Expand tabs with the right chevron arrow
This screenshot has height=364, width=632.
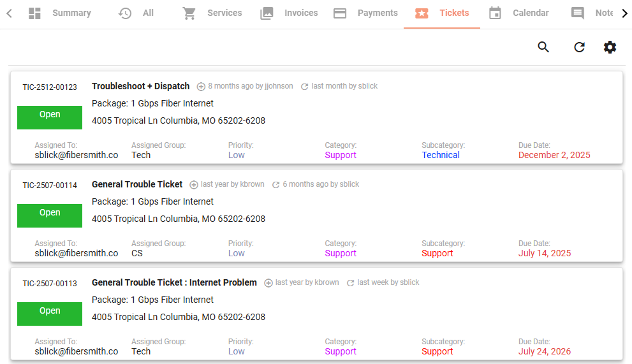625,13
